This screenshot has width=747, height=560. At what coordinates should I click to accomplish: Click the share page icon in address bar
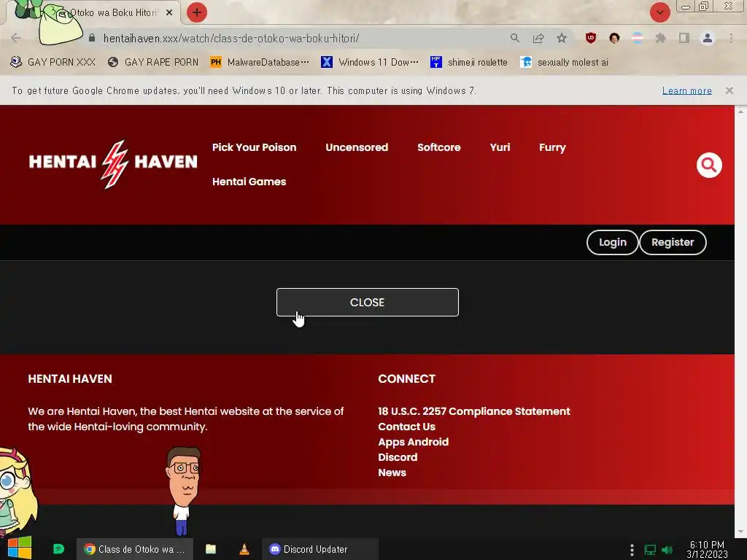(538, 38)
